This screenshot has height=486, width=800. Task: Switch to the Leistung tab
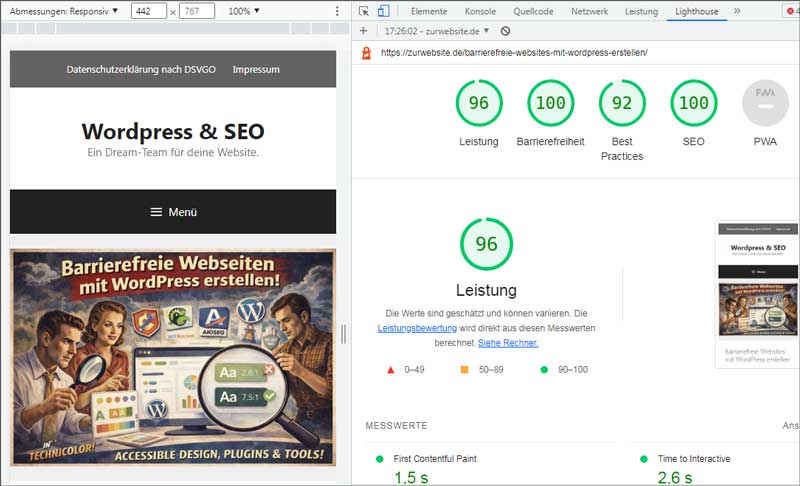[641, 11]
